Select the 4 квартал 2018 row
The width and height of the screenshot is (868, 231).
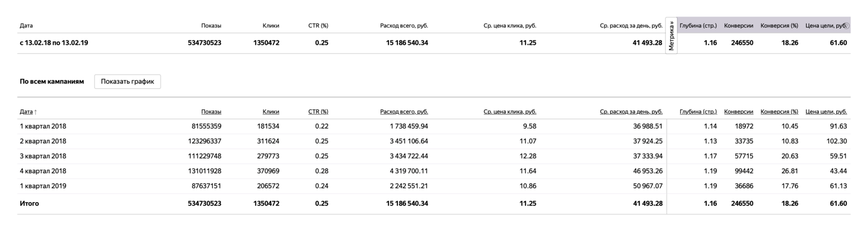coord(43,171)
